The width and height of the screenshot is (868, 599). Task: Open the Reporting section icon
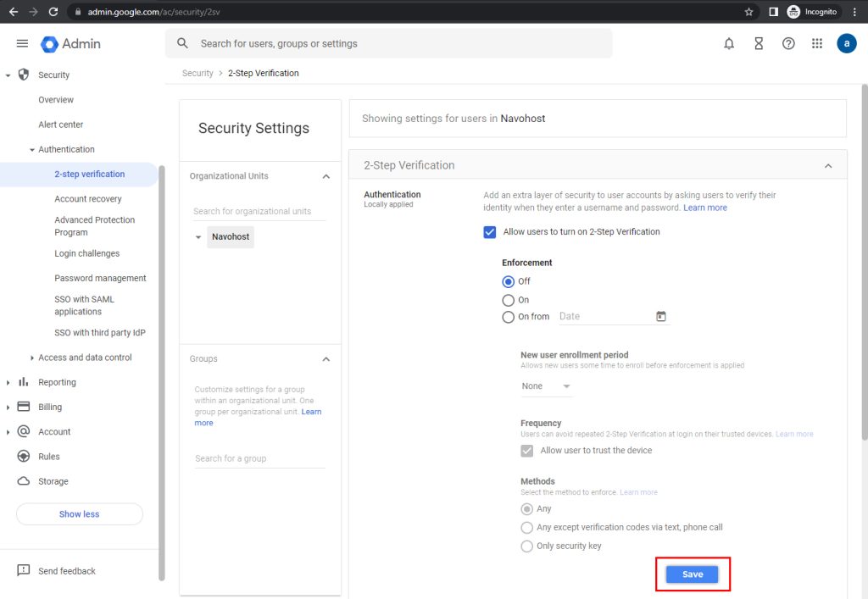click(23, 382)
